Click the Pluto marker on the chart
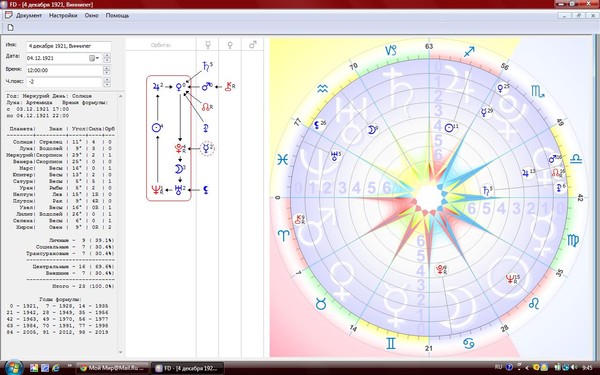 (440, 269)
